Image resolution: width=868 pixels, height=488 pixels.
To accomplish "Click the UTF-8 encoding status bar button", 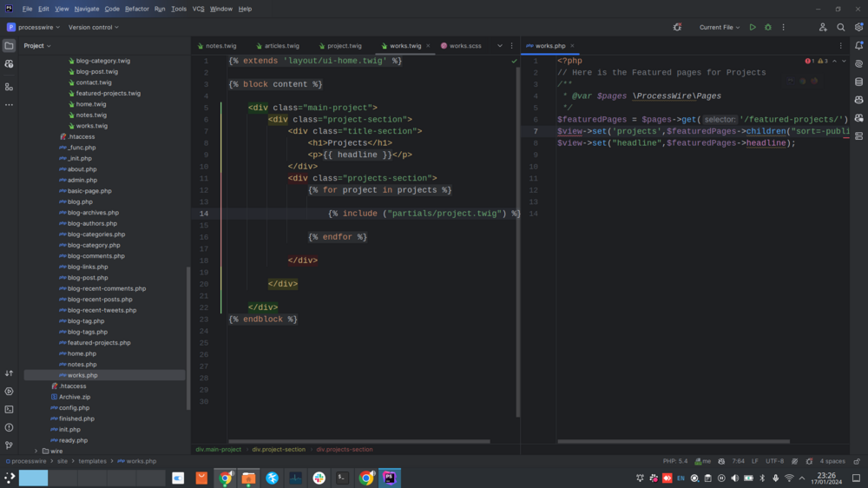I will point(774,462).
